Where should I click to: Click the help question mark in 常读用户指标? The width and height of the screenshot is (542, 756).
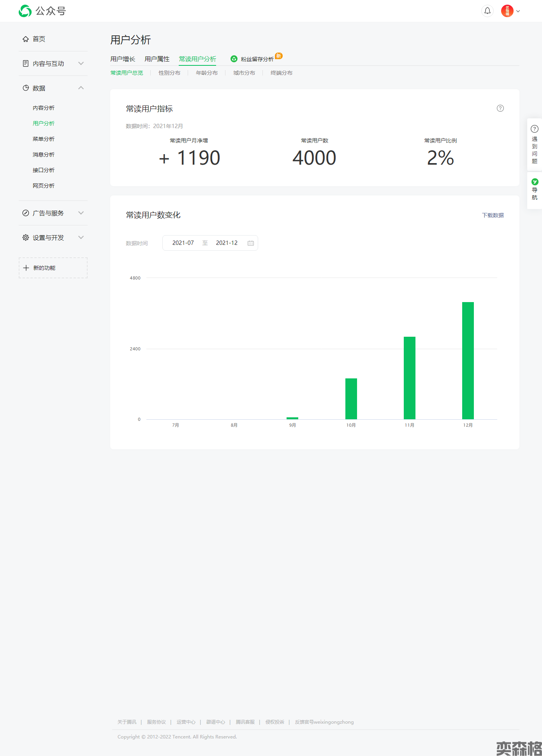(x=500, y=108)
